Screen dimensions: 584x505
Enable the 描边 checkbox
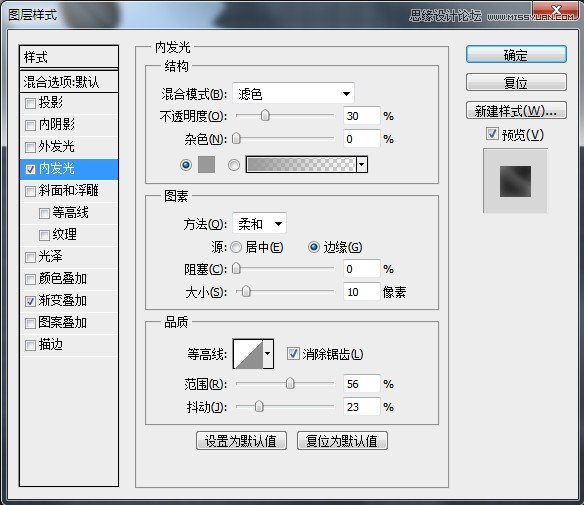30,345
